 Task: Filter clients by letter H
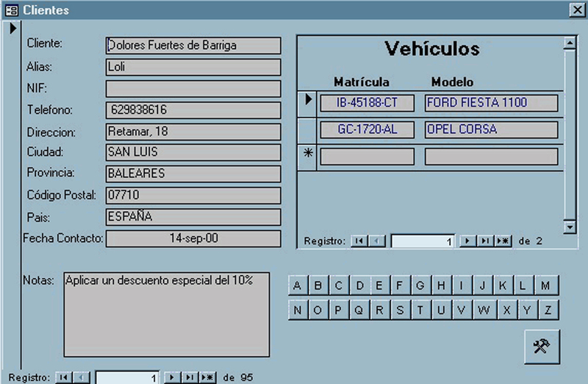click(x=442, y=285)
